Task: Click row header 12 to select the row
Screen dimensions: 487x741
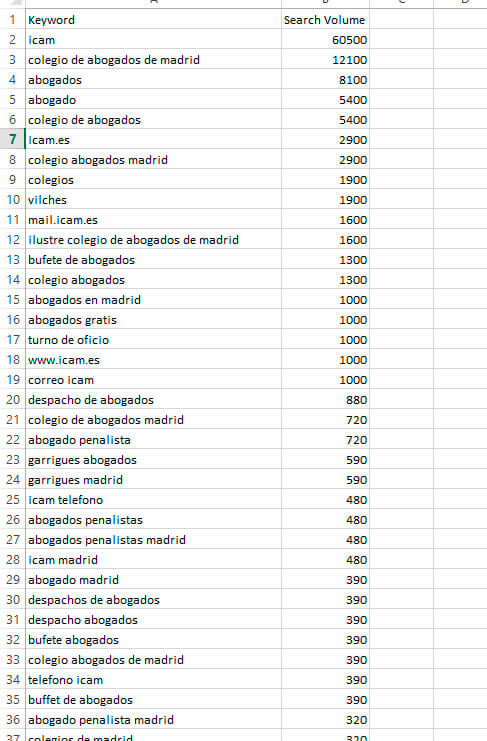Action: [12, 240]
